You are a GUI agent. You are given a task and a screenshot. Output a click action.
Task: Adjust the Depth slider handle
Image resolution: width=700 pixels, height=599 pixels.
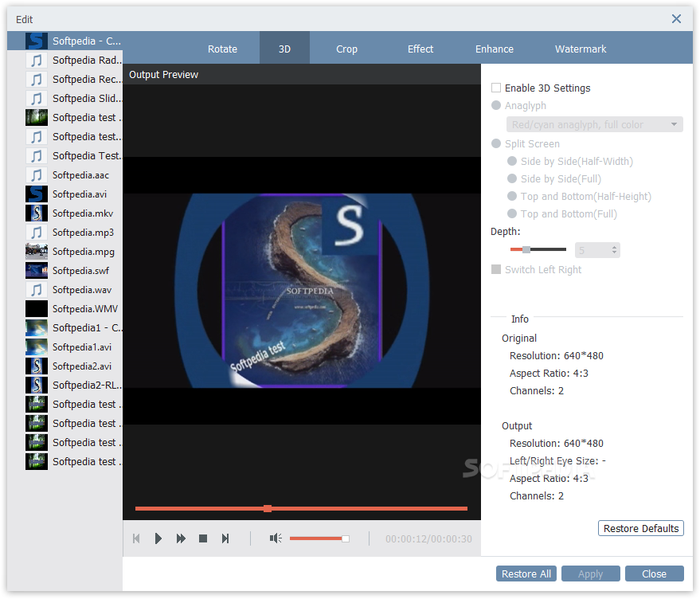point(526,249)
